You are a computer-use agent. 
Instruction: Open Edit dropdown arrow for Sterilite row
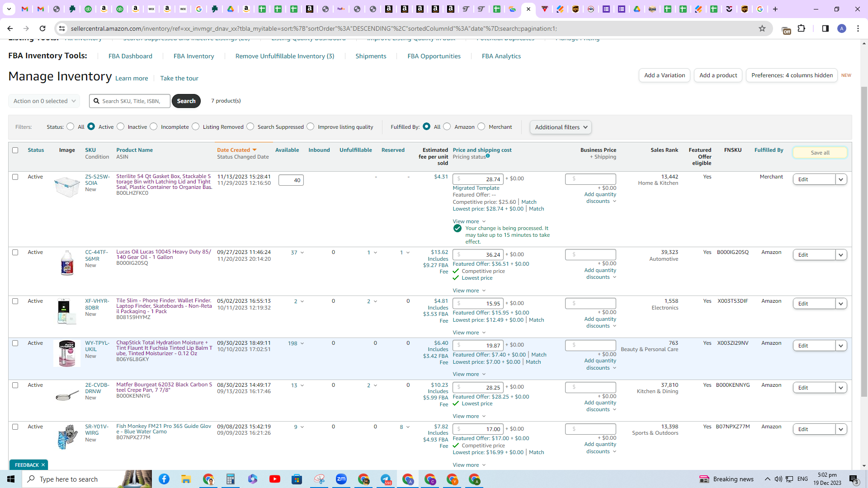(841, 179)
